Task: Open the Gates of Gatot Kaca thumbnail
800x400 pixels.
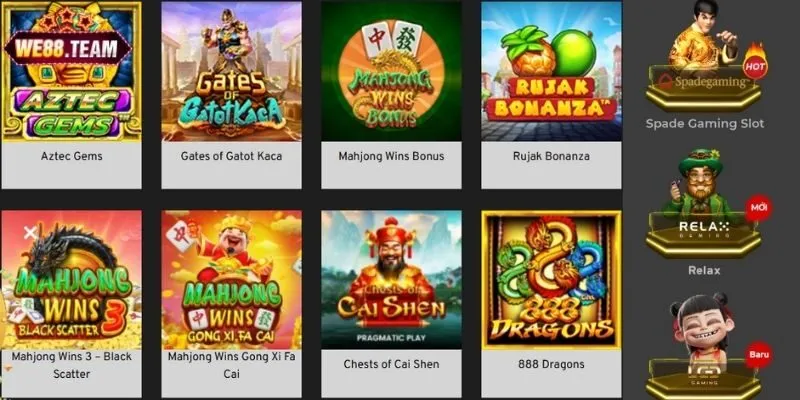Action: click(232, 71)
